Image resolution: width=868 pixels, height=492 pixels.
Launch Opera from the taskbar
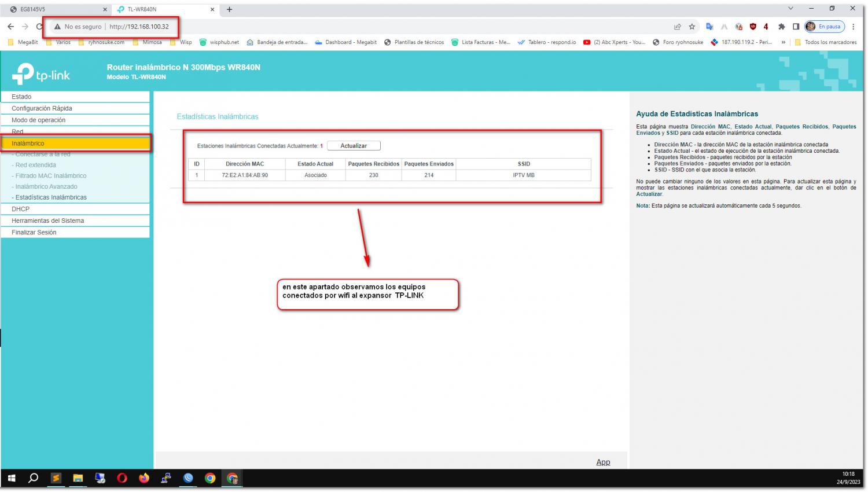[122, 478]
